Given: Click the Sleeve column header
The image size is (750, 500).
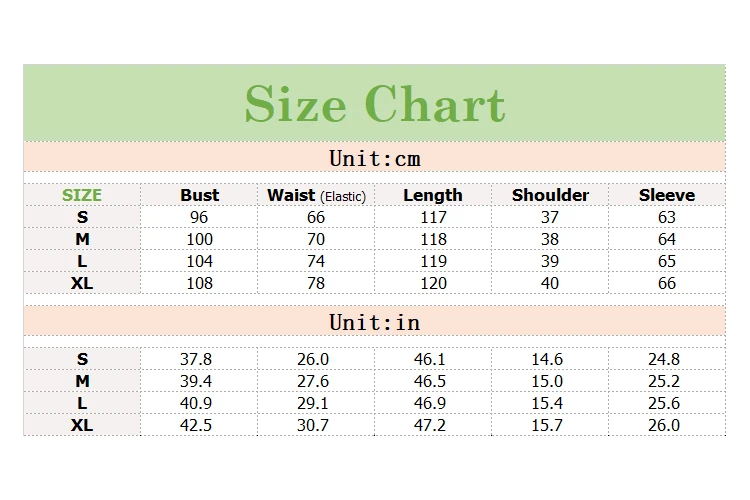Looking at the screenshot, I should click(667, 195).
